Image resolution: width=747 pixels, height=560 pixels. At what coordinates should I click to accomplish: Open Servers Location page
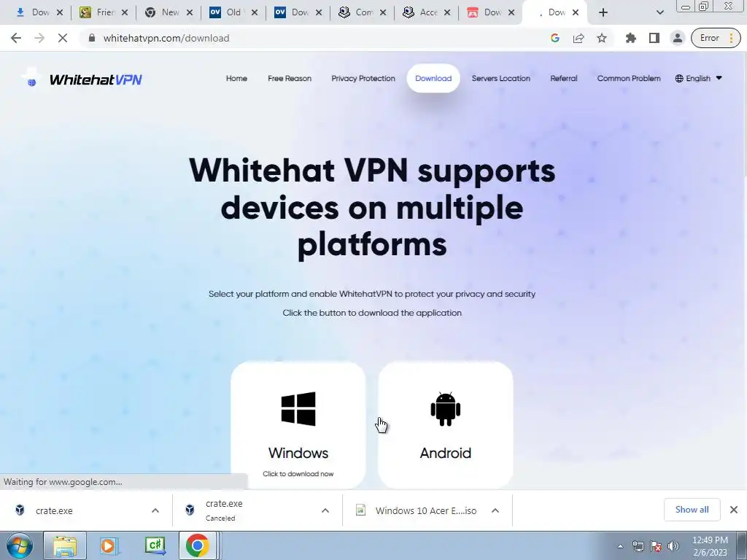coord(500,78)
